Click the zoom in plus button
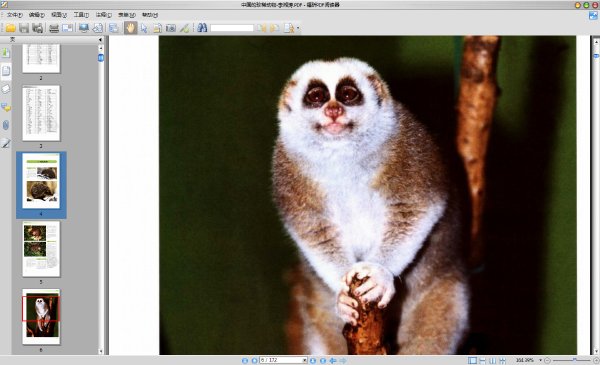The height and width of the screenshot is (365, 600). coord(596,360)
